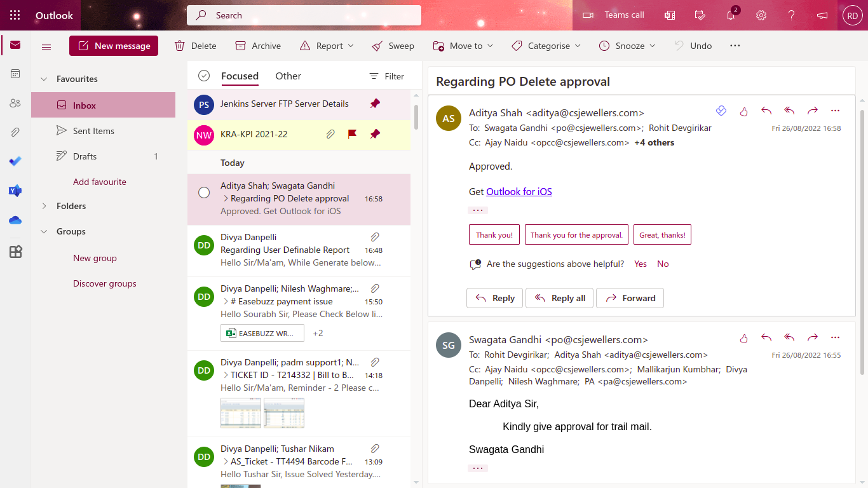Reply arrow icon on Aditya Shah's message
This screenshot has width=868, height=488.
pos(766,111)
